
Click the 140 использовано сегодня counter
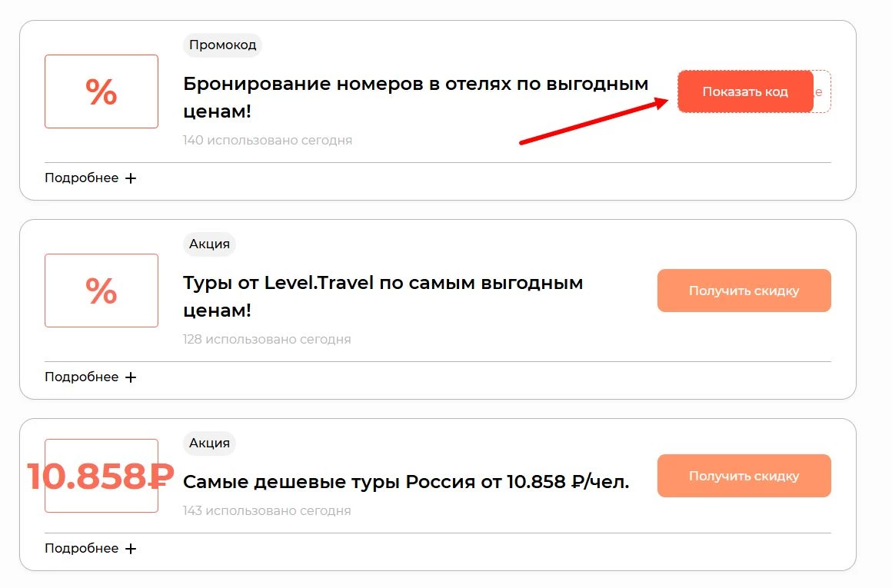point(267,140)
